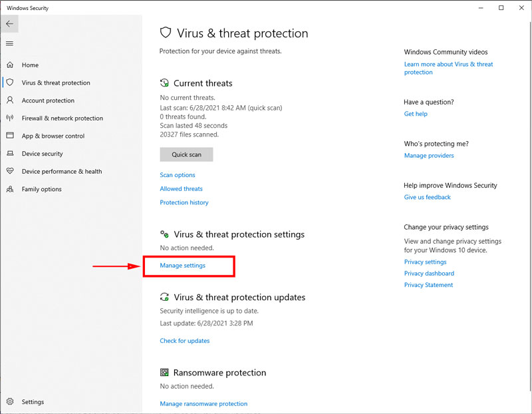Open the Privacy dashboard link
Screen dimensions: 532x414
click(429, 274)
